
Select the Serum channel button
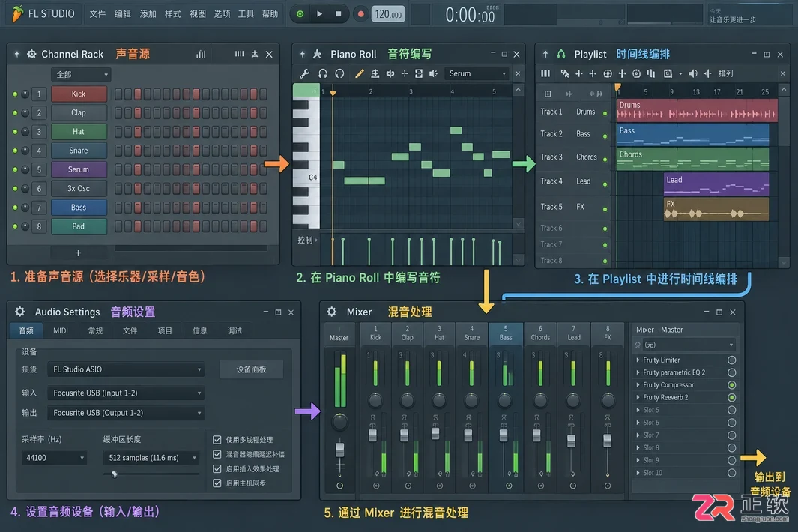click(x=79, y=169)
